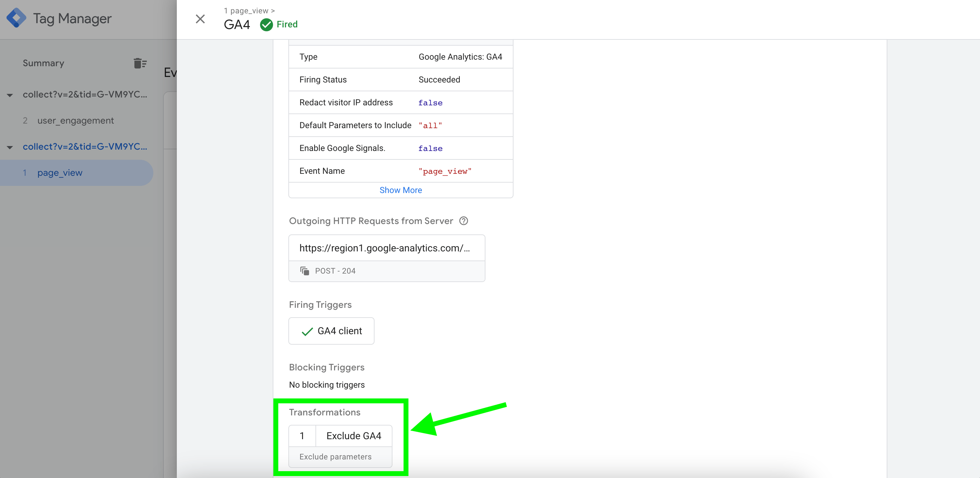Viewport: 980px width, 478px height.
Task: Click the GA4 tag name heading
Action: [x=237, y=25]
